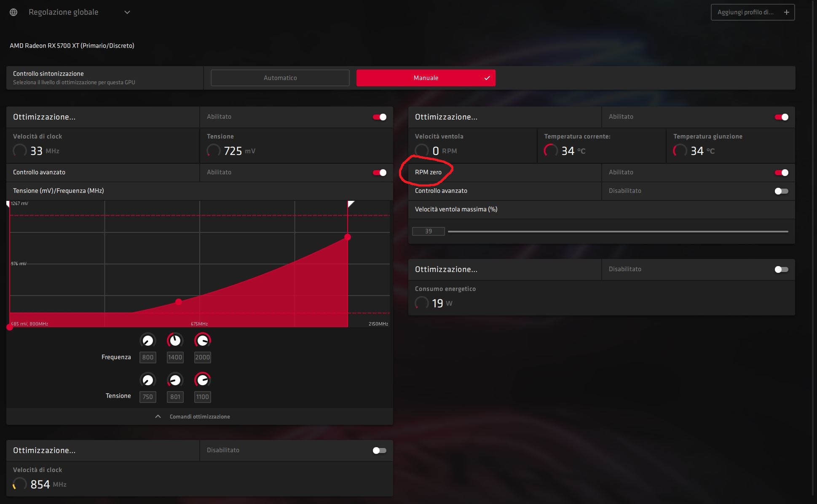Select Manuale tuning mode
817x504 pixels.
pyautogui.click(x=426, y=78)
